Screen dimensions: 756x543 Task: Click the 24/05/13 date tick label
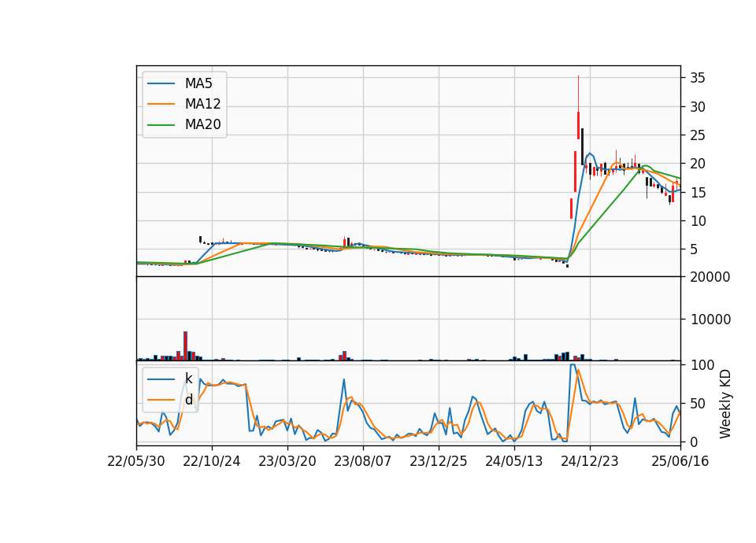coord(514,461)
